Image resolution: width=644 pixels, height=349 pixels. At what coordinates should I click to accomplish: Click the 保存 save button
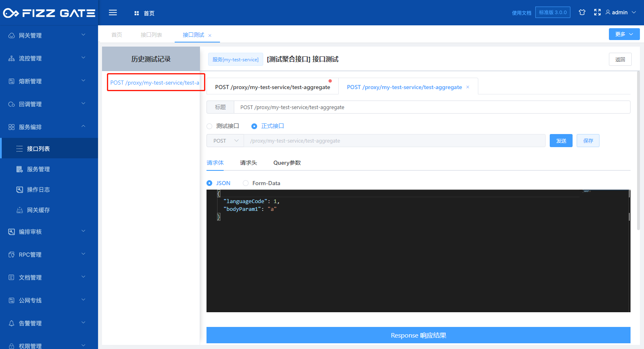(588, 141)
